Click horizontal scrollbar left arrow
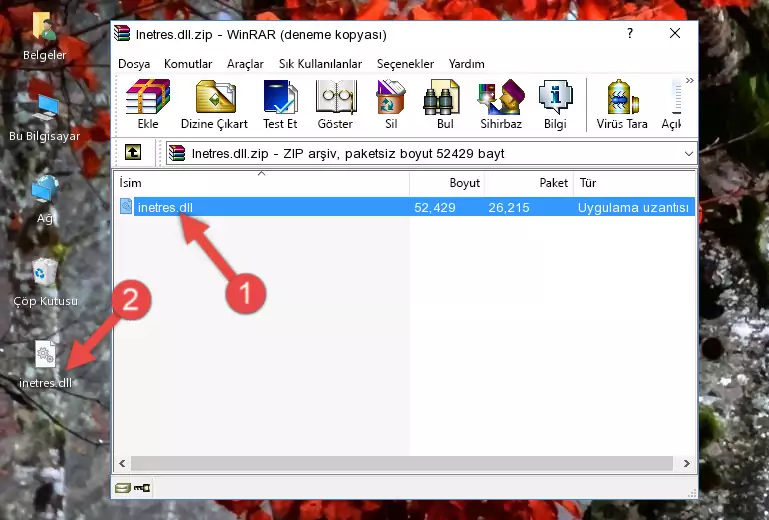Image resolution: width=769 pixels, height=520 pixels. click(123, 463)
